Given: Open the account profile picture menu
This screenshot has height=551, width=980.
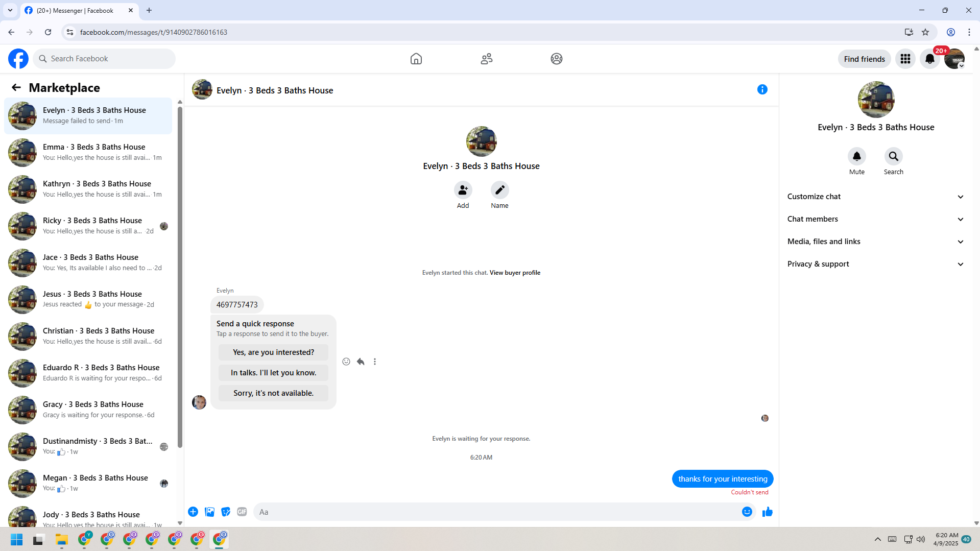Looking at the screenshot, I should pyautogui.click(x=954, y=59).
